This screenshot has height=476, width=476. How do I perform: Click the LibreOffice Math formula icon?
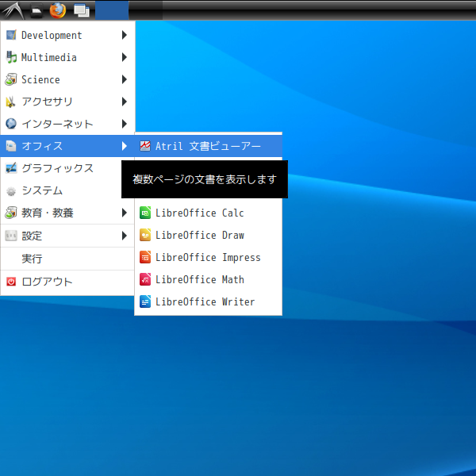pyautogui.click(x=145, y=279)
